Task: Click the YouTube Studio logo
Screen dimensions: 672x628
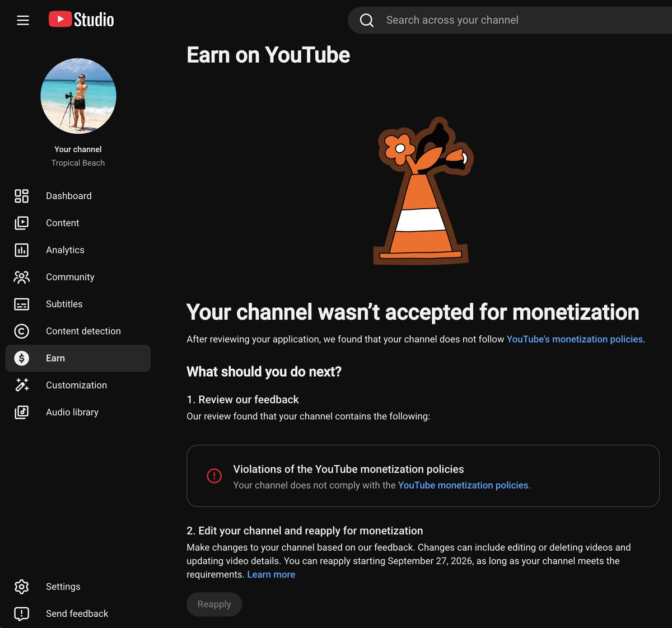Action: pyautogui.click(x=81, y=20)
